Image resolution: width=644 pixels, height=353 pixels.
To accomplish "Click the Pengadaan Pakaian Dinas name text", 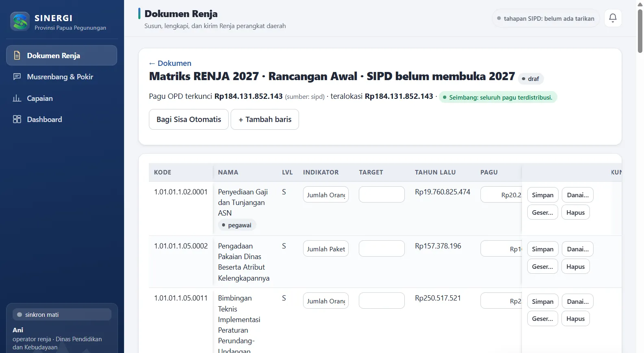I will [244, 262].
